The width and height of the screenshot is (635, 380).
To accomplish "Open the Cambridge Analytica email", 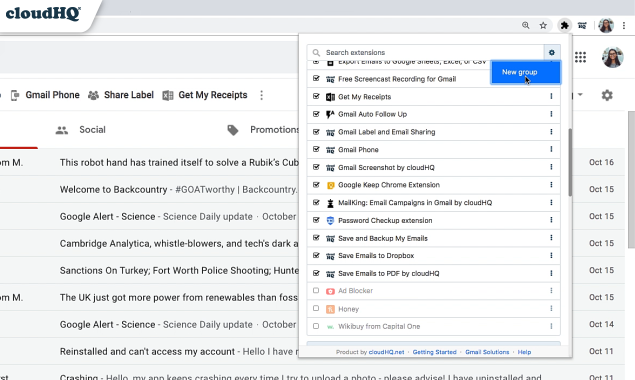I will pos(179,243).
